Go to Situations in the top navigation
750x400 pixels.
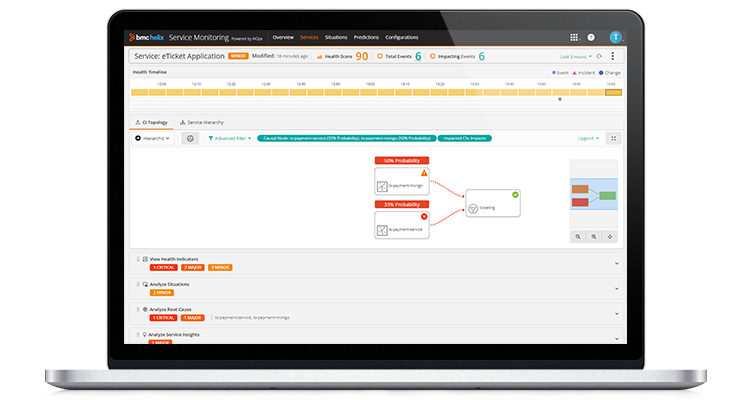(x=336, y=37)
